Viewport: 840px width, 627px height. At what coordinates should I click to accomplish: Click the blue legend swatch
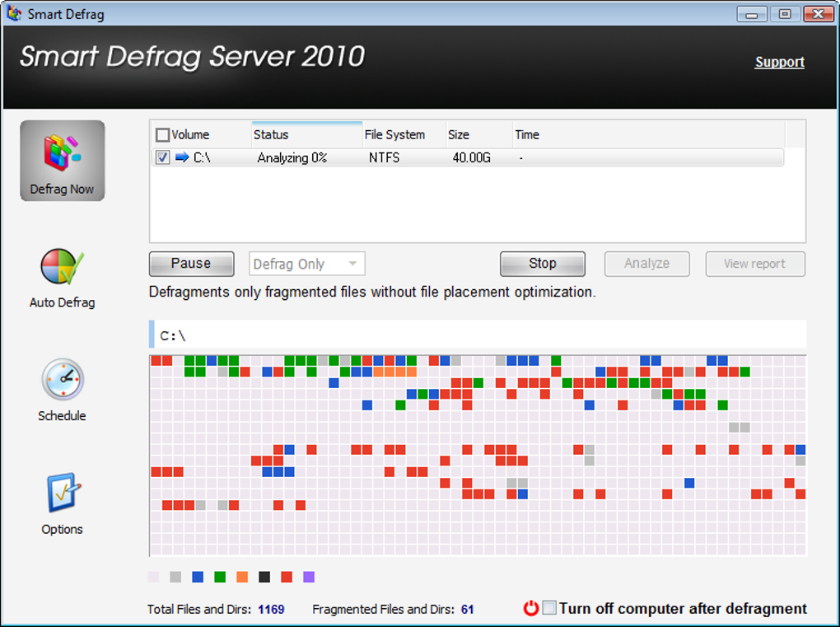point(198,577)
